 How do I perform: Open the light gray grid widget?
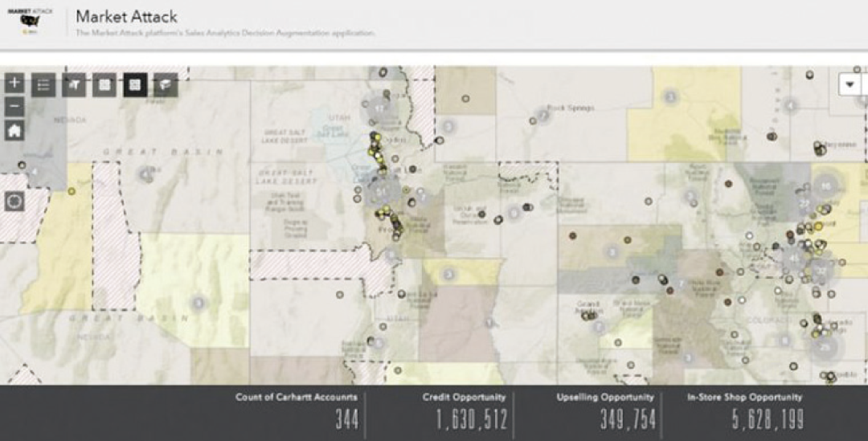[x=104, y=85]
